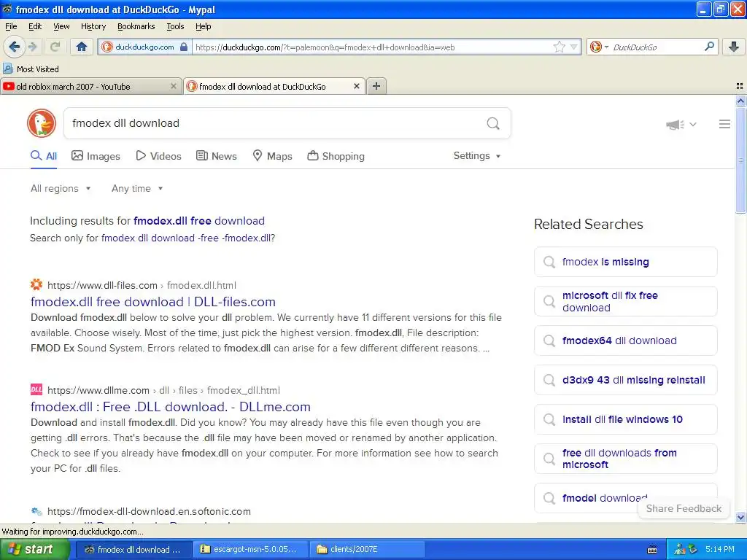This screenshot has width=747, height=560.
Task: Click related search fmodex is missing
Action: [x=625, y=262]
